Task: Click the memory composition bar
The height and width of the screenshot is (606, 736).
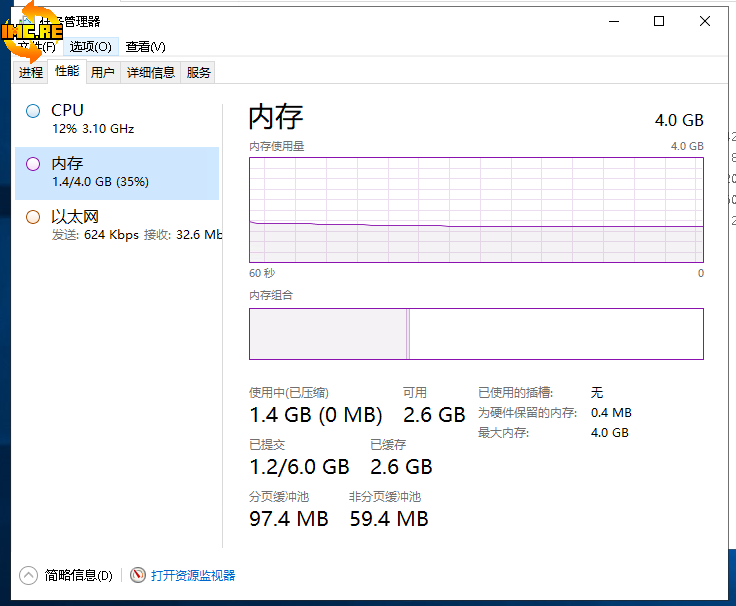Action: coord(476,333)
